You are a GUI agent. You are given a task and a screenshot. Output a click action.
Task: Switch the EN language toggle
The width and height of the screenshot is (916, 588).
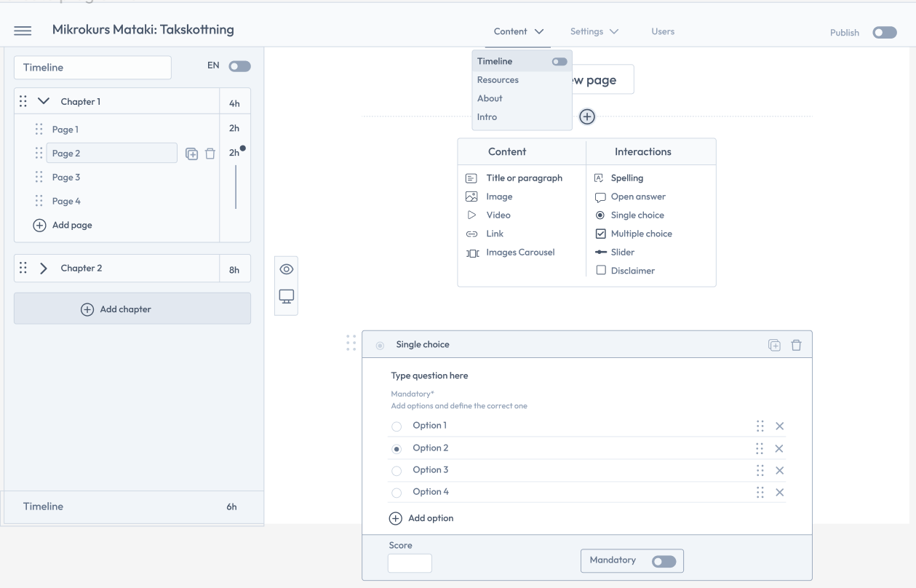pyautogui.click(x=239, y=66)
